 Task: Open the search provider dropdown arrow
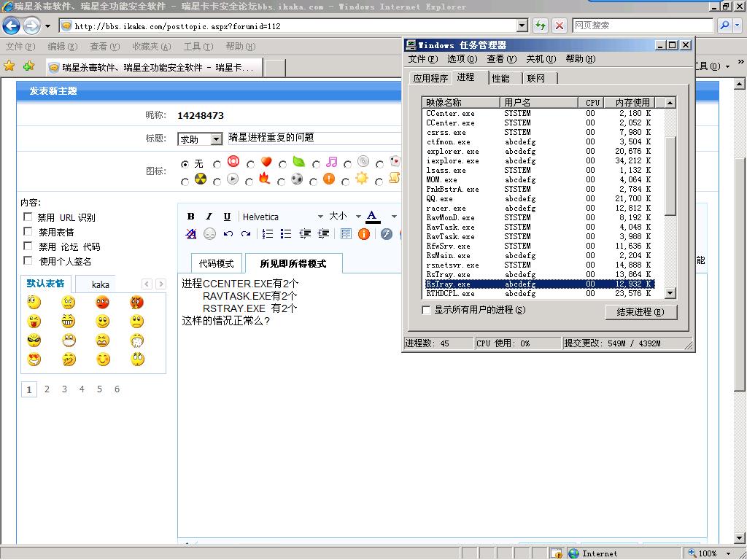738,26
